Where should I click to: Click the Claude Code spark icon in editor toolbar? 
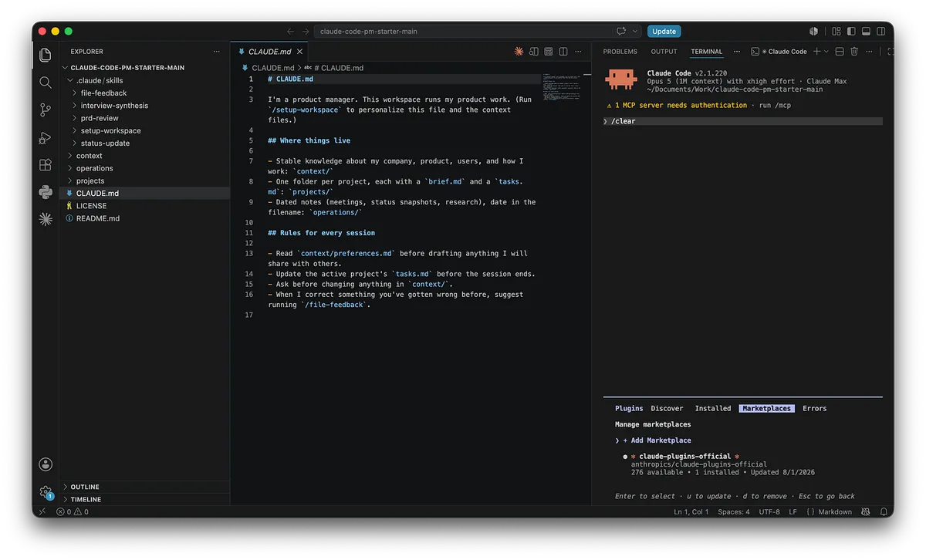(x=519, y=52)
